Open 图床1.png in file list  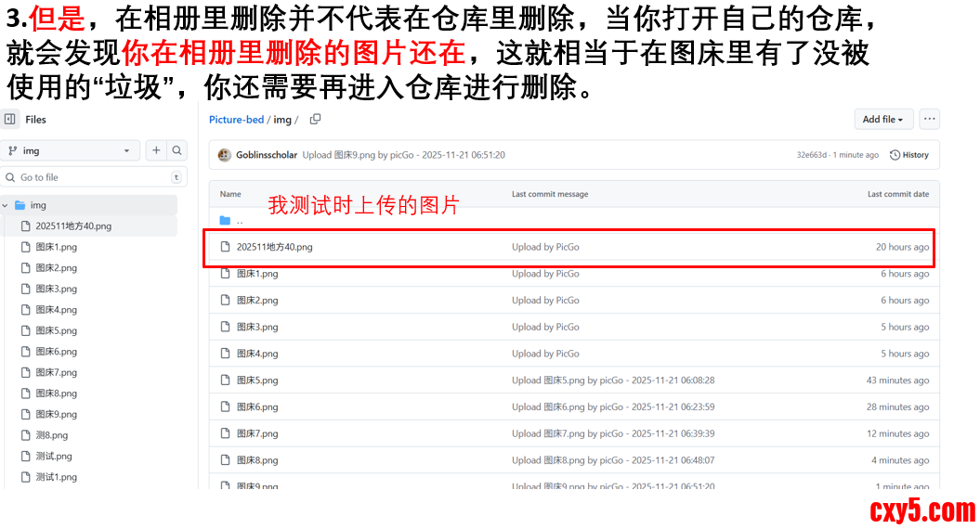point(257,274)
